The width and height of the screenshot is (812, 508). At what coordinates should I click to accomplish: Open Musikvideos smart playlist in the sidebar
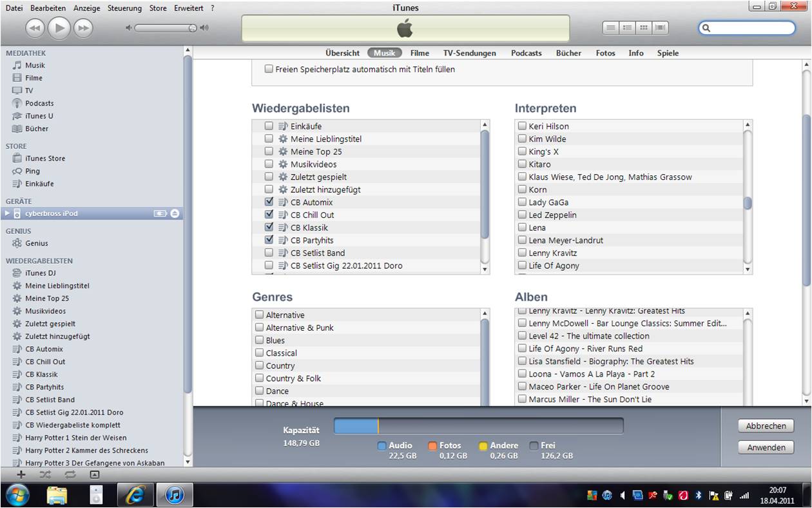pyautogui.click(x=45, y=311)
